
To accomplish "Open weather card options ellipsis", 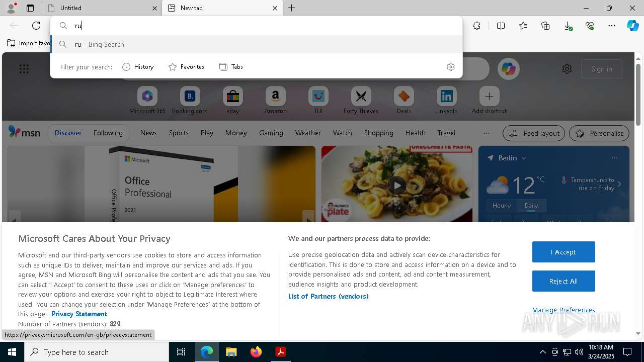I will (614, 158).
